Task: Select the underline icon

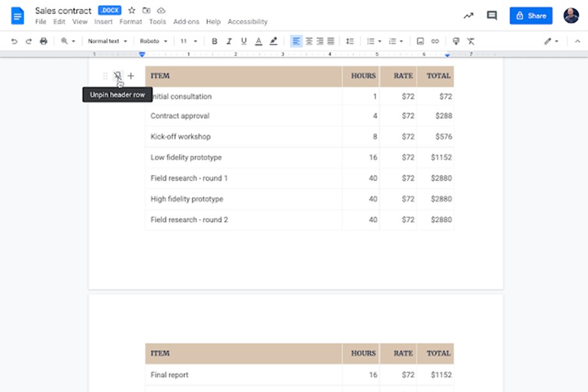Action: coord(244,41)
